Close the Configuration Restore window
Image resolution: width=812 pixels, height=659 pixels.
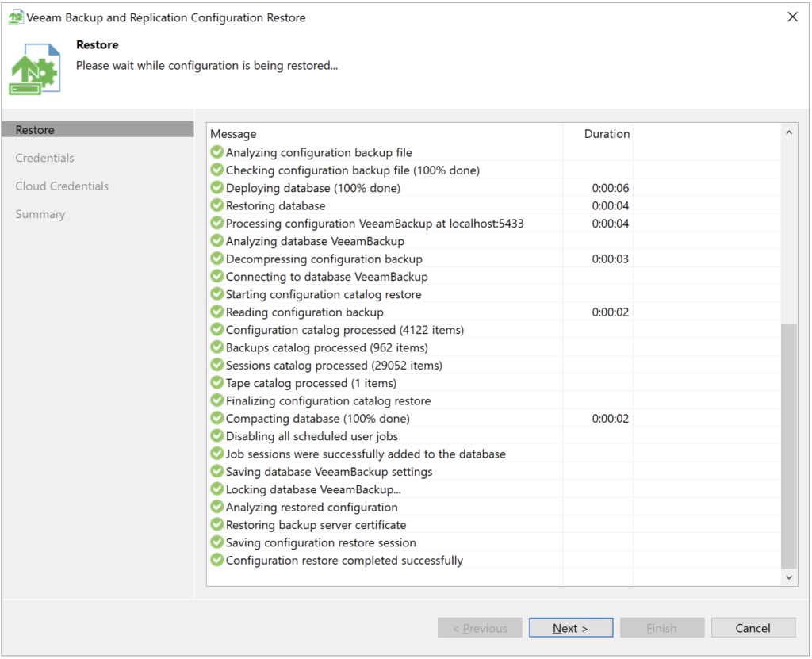click(792, 17)
